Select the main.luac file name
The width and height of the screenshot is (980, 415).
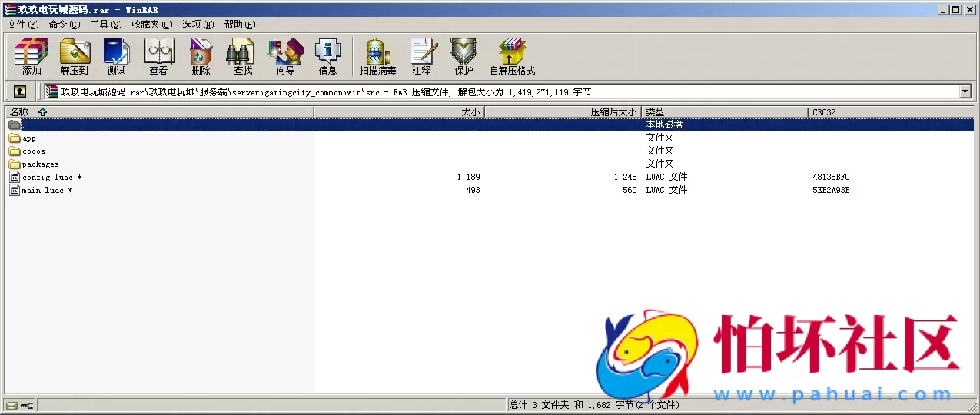click(x=47, y=191)
